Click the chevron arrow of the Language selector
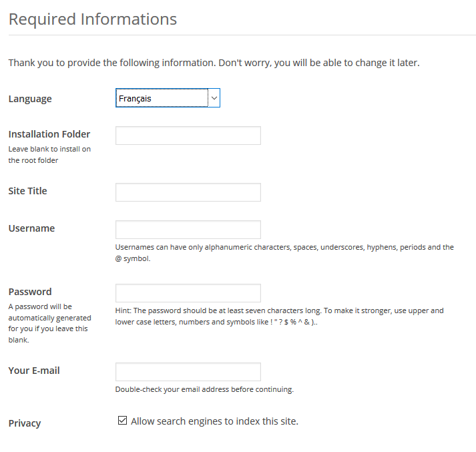Screen dimensions: 476x452 point(214,98)
